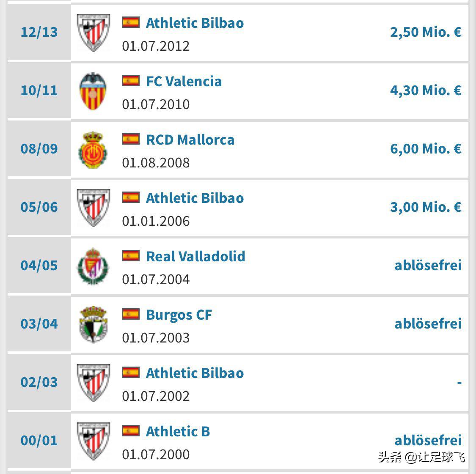
Task: Click the Real Valladolid club crest
Action: [93, 266]
